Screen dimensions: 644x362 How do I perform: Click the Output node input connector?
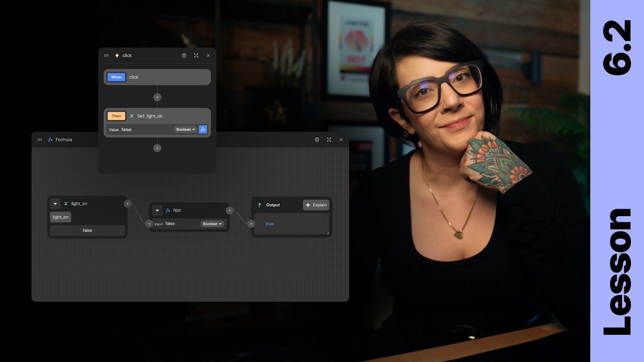pos(251,224)
